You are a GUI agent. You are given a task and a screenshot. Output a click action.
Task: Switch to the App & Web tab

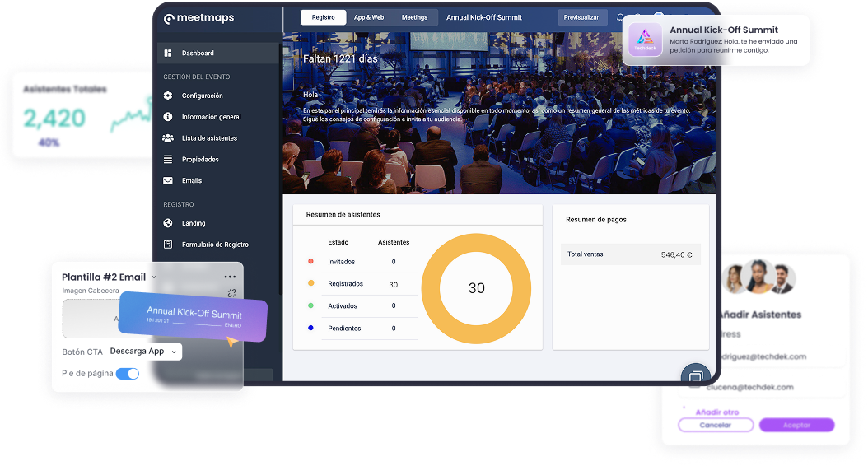(369, 17)
